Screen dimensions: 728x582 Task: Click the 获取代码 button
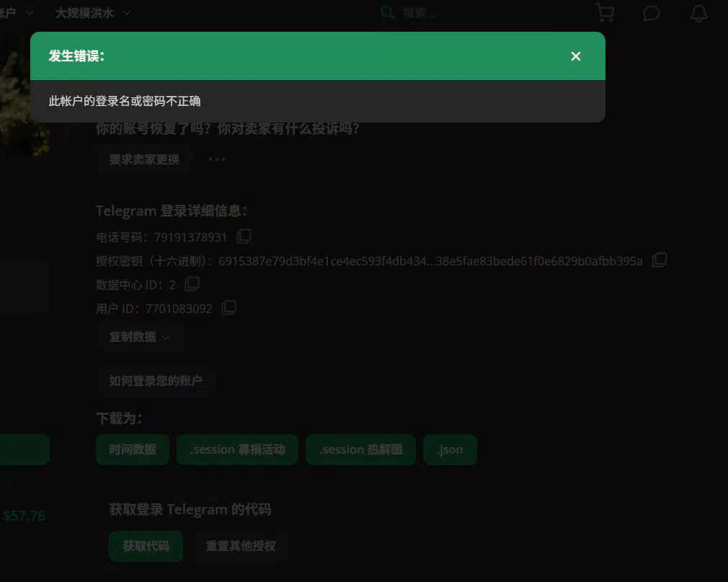pyautogui.click(x=146, y=546)
